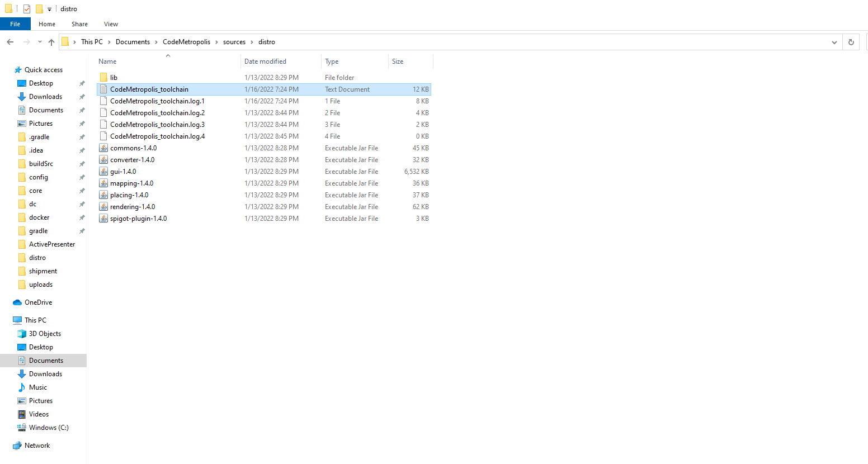The height and width of the screenshot is (464, 868).
Task: Open the lib folder
Action: [114, 77]
